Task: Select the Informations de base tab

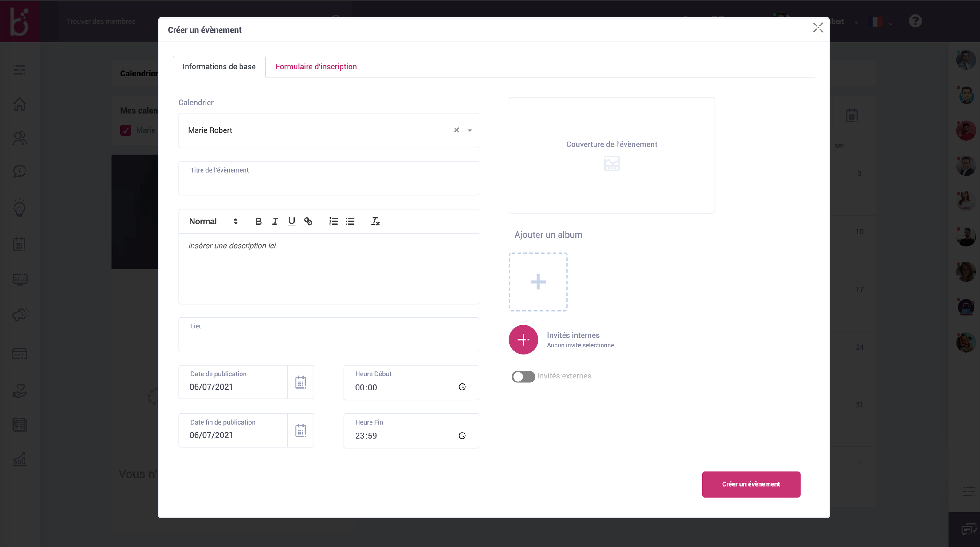Action: (x=219, y=67)
